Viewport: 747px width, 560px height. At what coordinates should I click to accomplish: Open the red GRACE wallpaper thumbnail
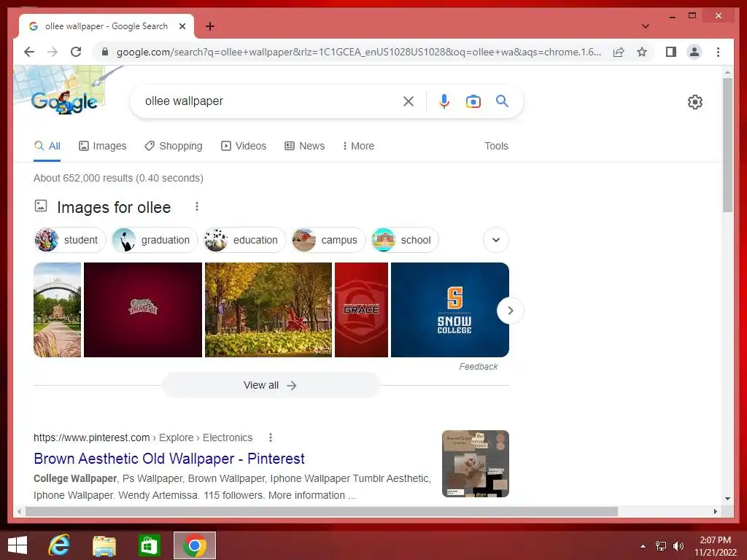coord(362,309)
